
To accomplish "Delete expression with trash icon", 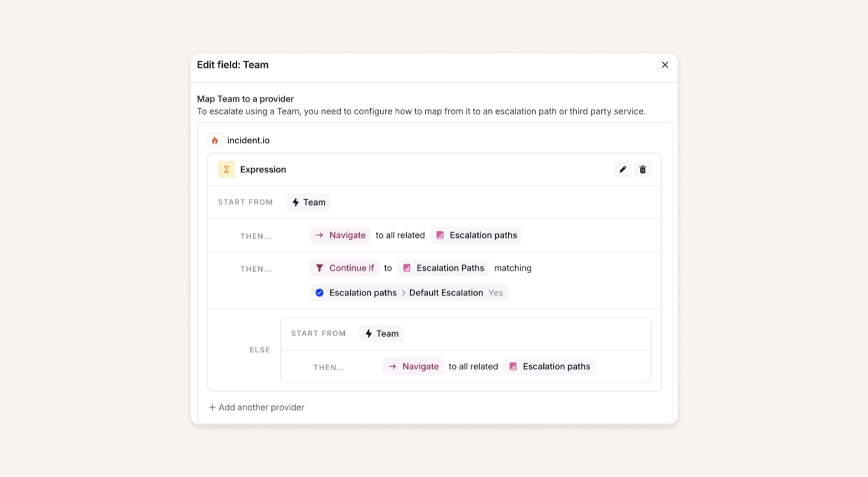I will [642, 169].
